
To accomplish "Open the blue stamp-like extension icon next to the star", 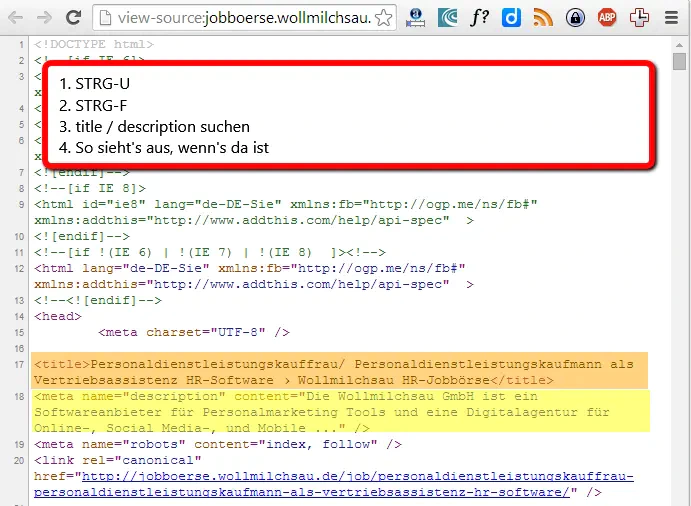I will point(416,18).
